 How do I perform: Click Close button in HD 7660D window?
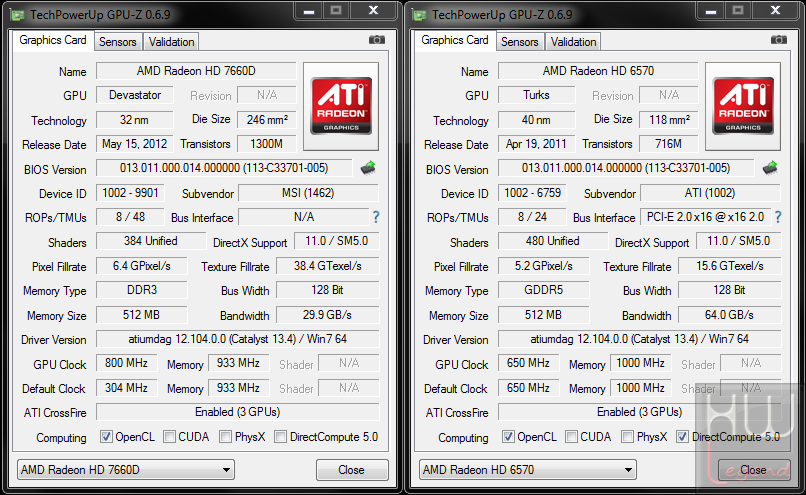point(352,470)
